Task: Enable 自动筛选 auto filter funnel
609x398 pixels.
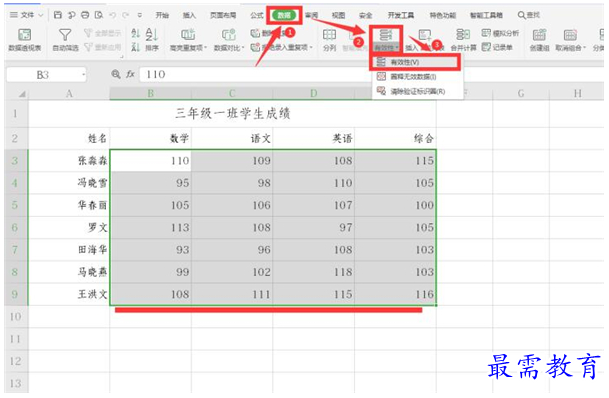Action: click(x=65, y=40)
